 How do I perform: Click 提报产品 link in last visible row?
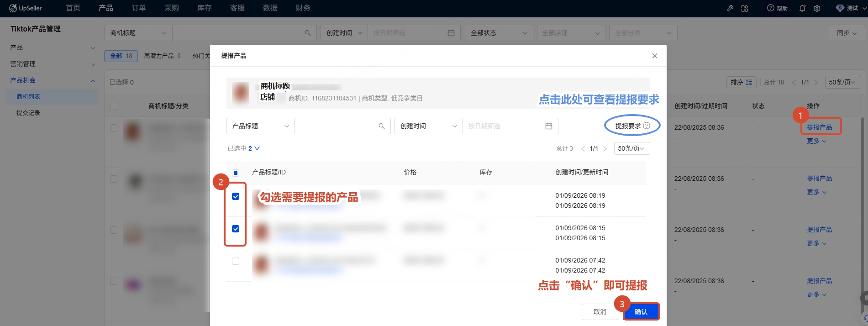point(820,281)
